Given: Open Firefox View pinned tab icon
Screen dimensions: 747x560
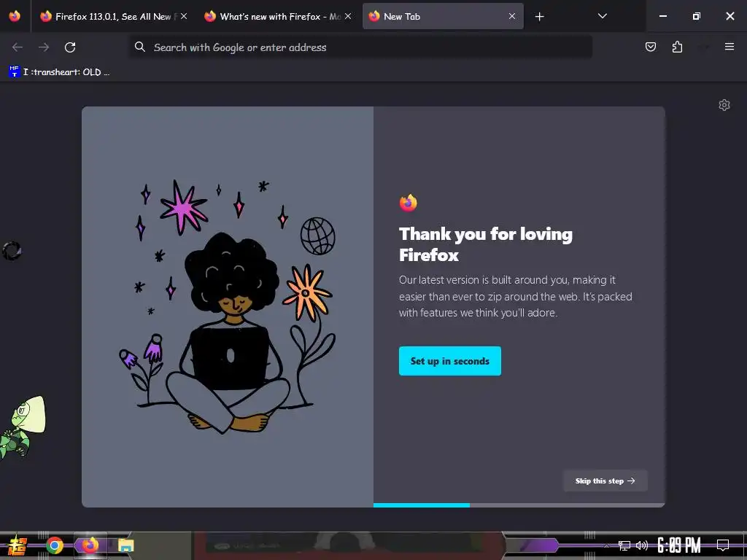Looking at the screenshot, I should click(x=15, y=16).
